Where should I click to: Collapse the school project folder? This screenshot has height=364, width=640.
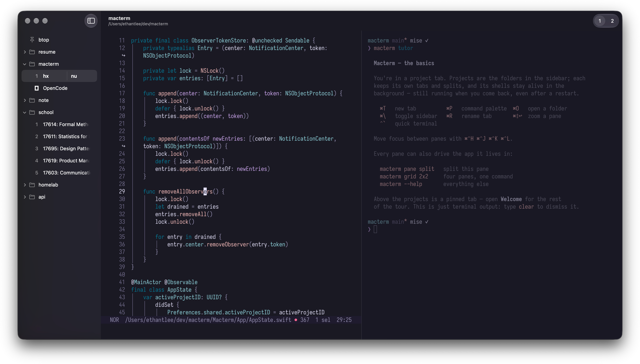point(25,112)
